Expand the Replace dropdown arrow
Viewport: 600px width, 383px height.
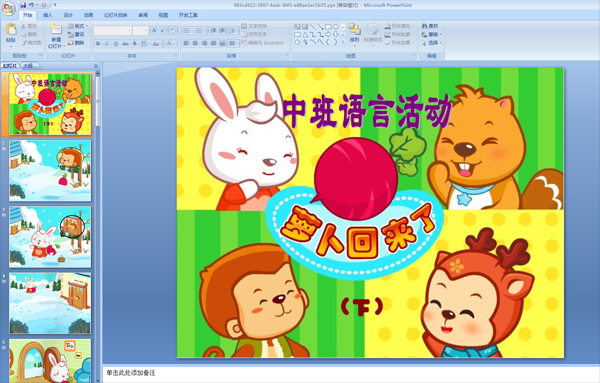tap(441, 34)
